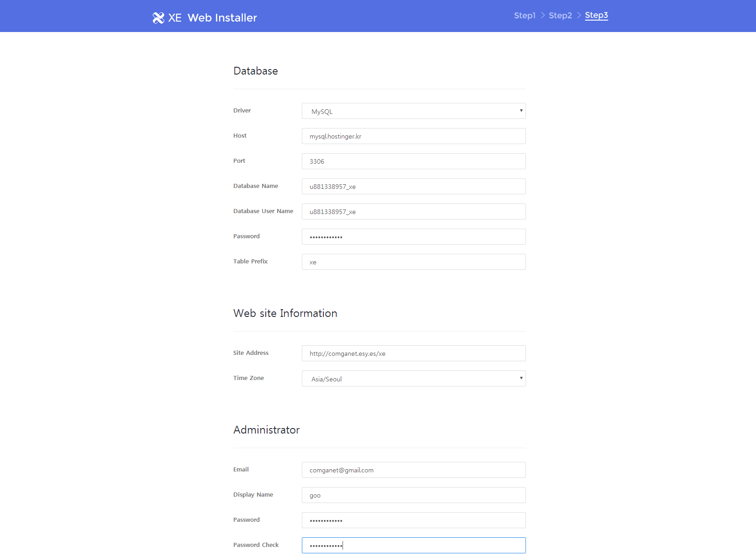Click the Password Check field
Screen dimensions: 756x557
point(413,546)
